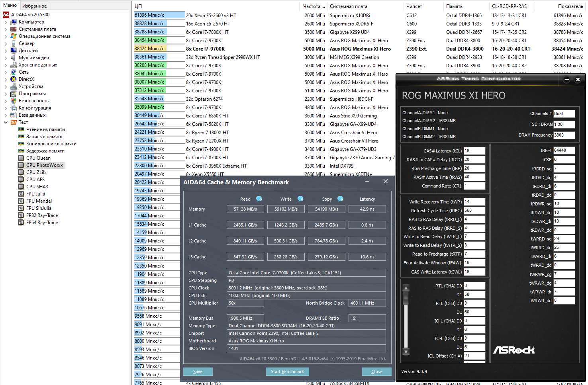Collapse the Тест tree node
The height and width of the screenshot is (385, 588).
pos(6,122)
